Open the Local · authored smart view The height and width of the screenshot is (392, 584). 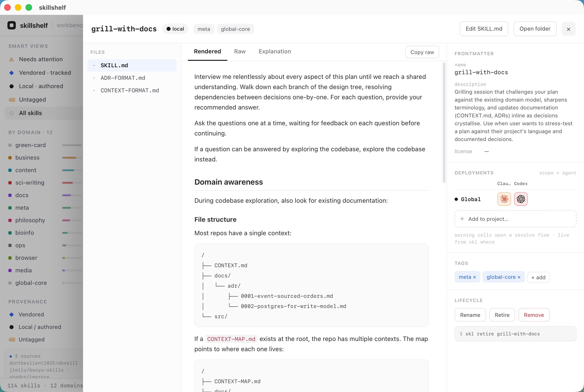pos(44,86)
